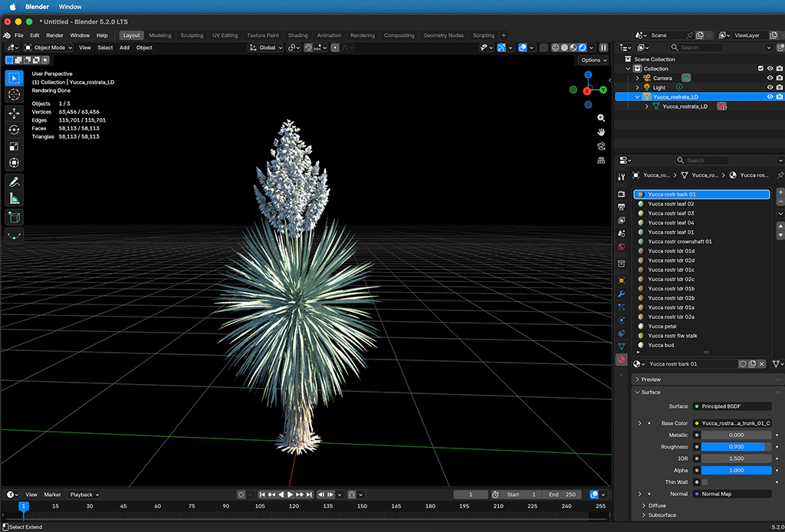Open the Render properties tab
This screenshot has width=785, height=532.
(x=621, y=194)
